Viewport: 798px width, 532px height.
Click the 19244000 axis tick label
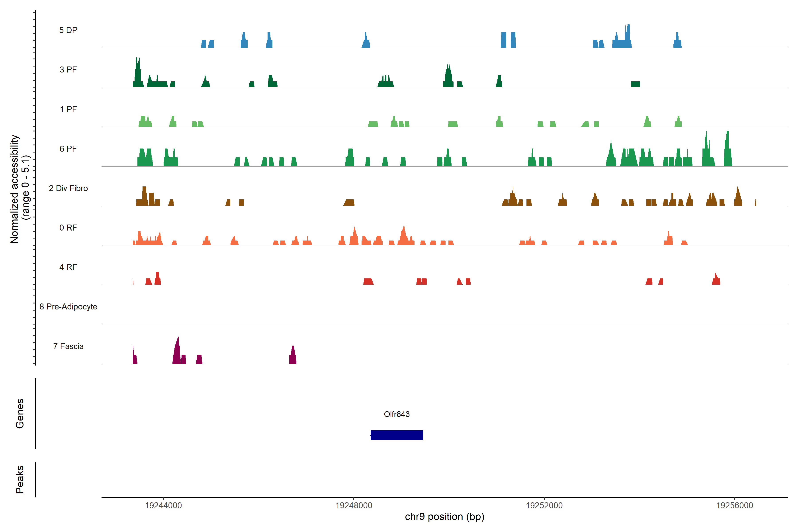coord(163,506)
